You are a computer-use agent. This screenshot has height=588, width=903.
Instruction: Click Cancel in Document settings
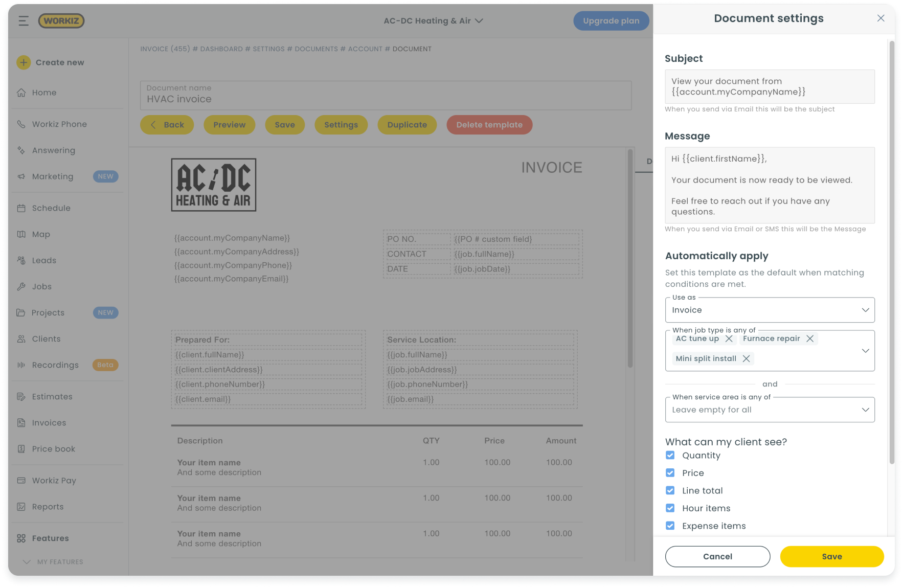[x=717, y=556]
